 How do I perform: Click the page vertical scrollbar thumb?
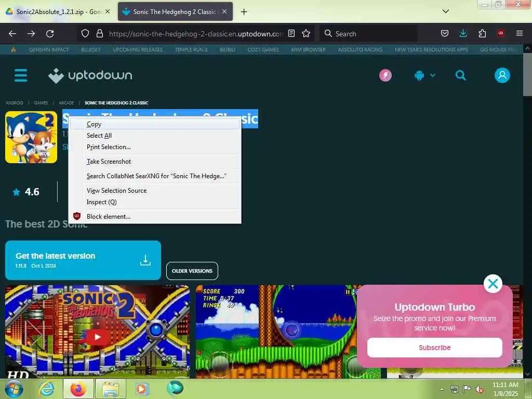(x=528, y=75)
